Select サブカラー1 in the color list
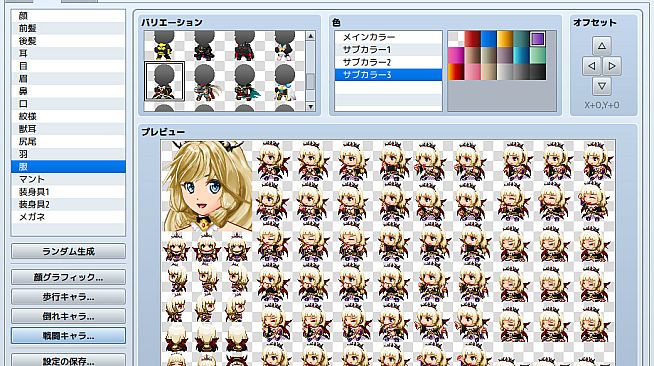The image size is (654, 366). pos(388,50)
